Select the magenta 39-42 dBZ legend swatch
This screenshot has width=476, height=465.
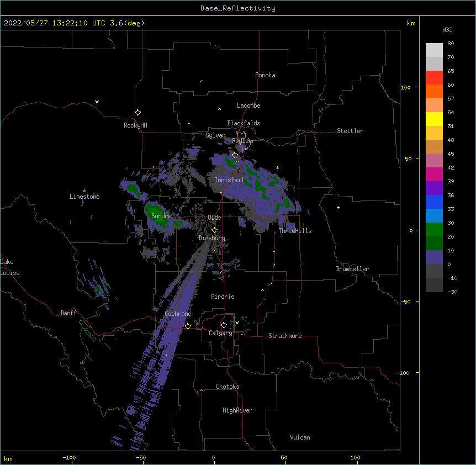point(434,174)
